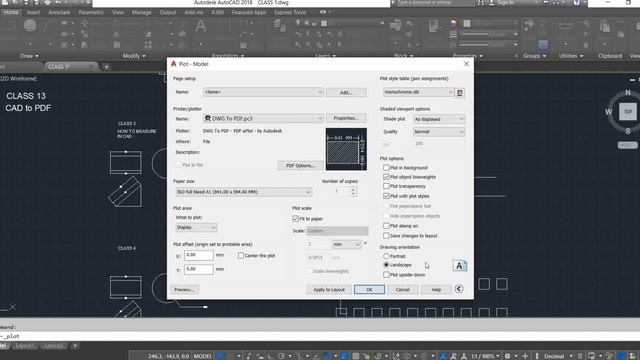Expand the Modify panel dropdown
640x360 pixels.
click(134, 56)
